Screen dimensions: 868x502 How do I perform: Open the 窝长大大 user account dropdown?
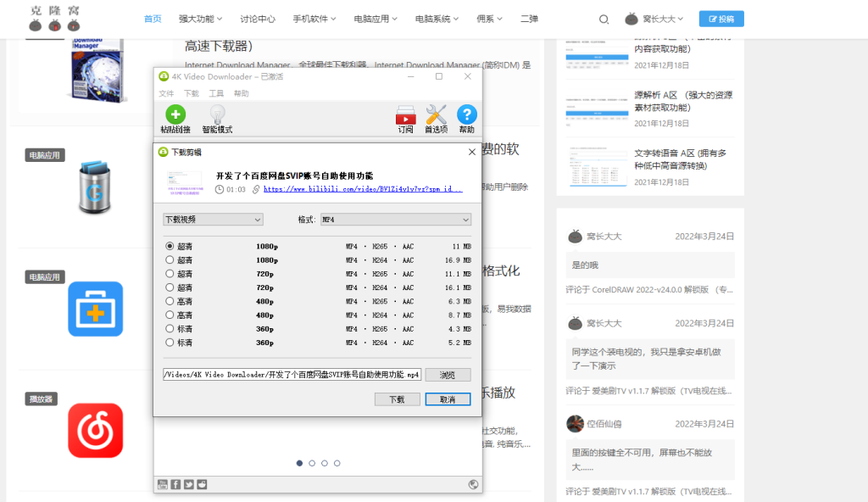654,19
